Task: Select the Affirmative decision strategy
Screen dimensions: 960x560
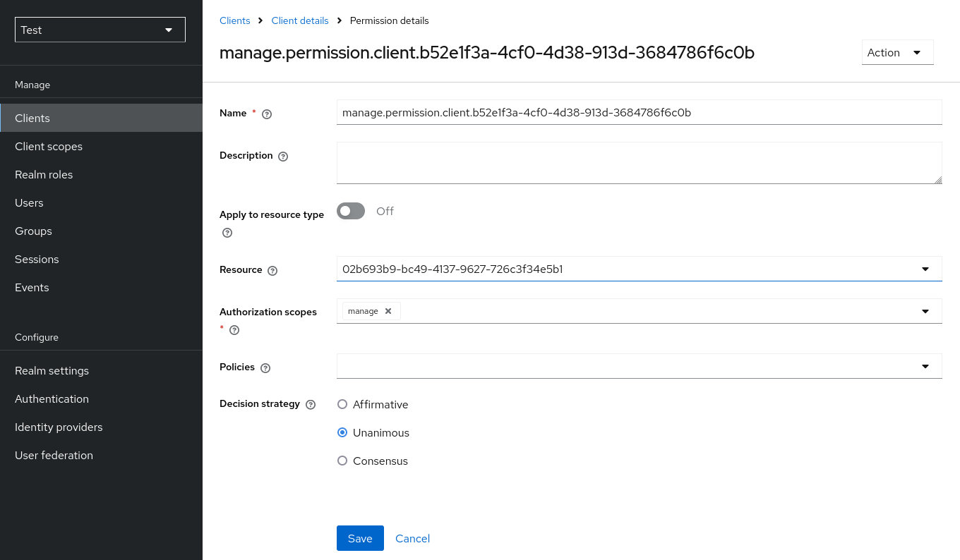Action: [342, 404]
